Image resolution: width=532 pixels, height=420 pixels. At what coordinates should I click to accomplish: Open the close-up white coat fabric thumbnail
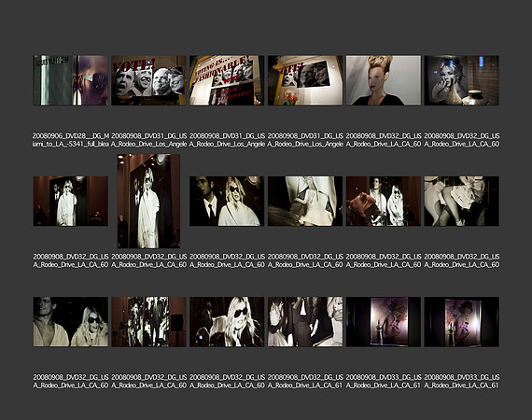click(x=305, y=202)
